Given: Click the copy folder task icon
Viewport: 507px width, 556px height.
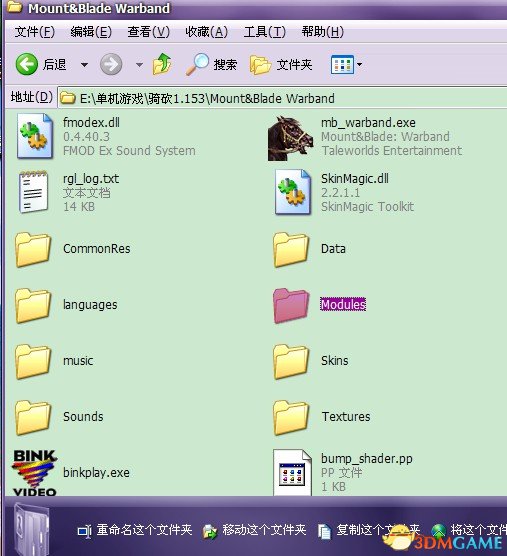Looking at the screenshot, I should click(x=324, y=532).
